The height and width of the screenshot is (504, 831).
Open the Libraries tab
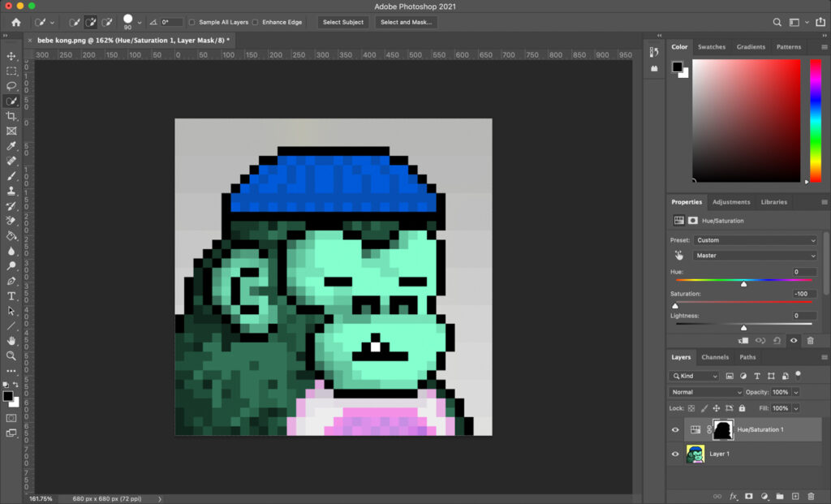point(773,202)
